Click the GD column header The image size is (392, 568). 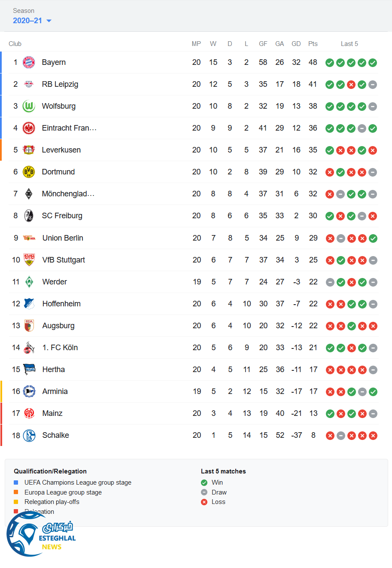point(296,44)
